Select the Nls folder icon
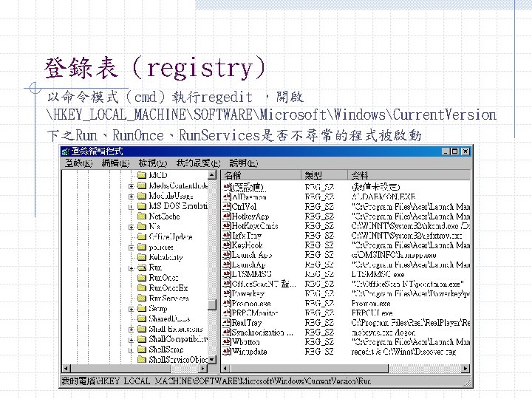This screenshot has width=532, height=399. coord(142,226)
